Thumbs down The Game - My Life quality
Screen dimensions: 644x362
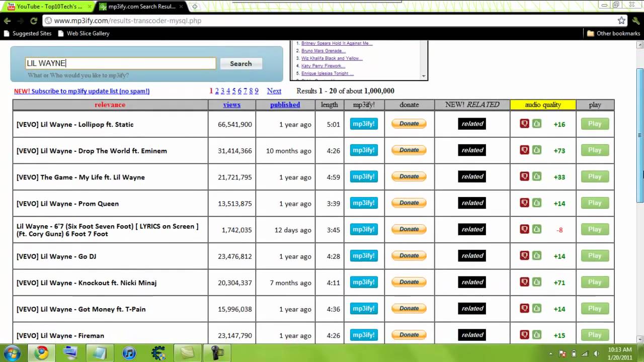(524, 176)
